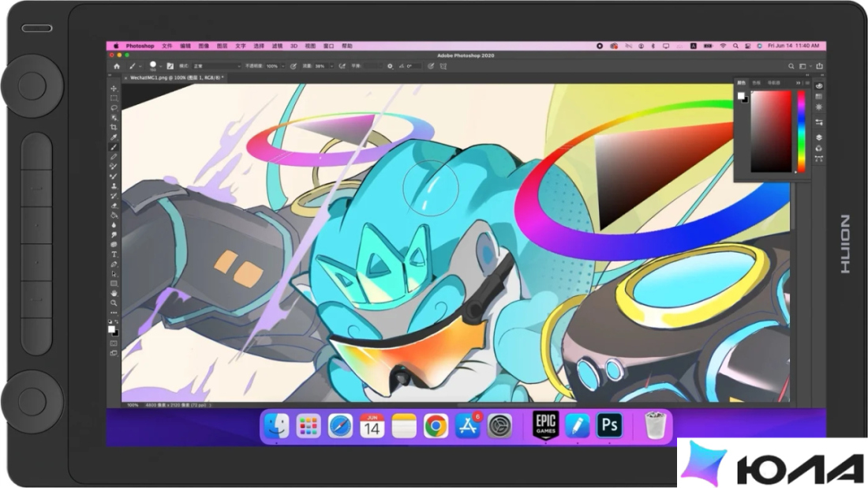Screen dimensions: 868x488
Task: Click the vertical hue slider in color panel
Action: (x=801, y=131)
